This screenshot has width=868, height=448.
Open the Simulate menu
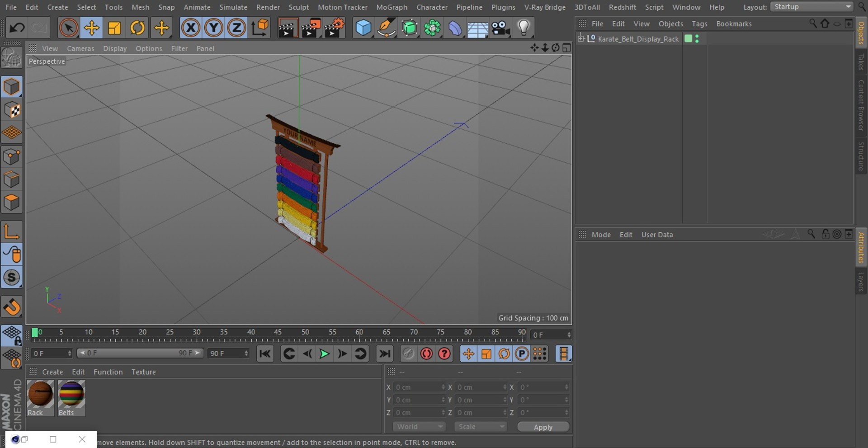click(233, 7)
